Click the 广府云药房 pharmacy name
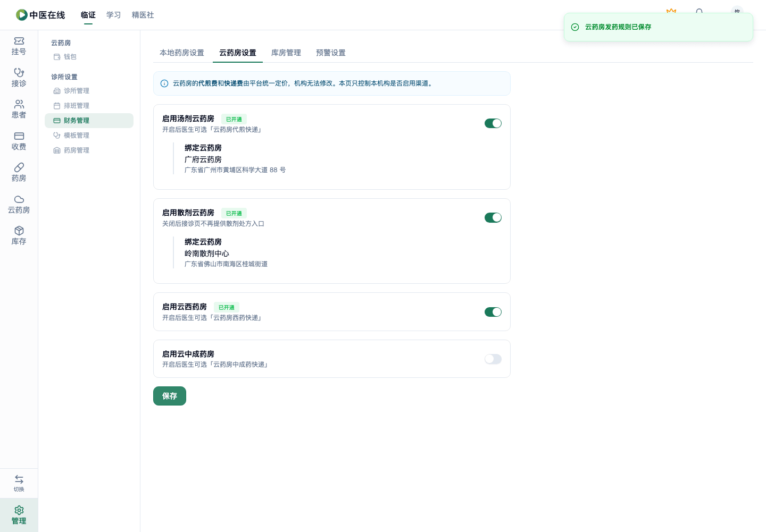The height and width of the screenshot is (532, 766). pos(203,159)
